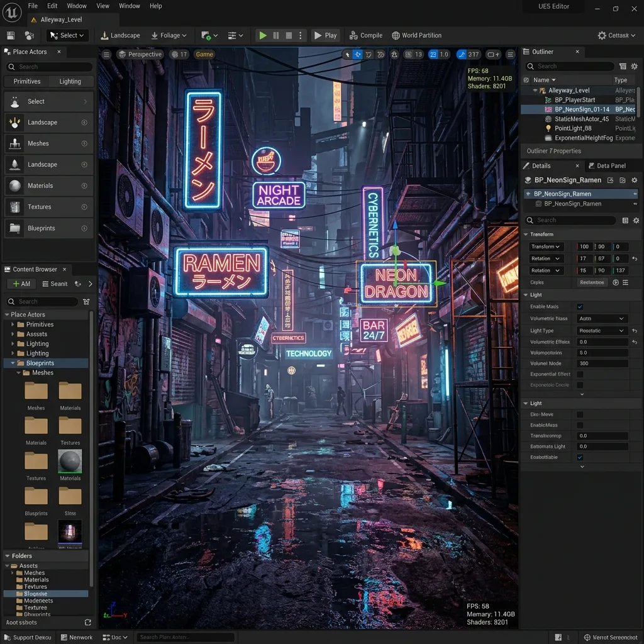This screenshot has width=644, height=644.
Task: Toggle the Exponential Effect checkbox
Action: [580, 374]
